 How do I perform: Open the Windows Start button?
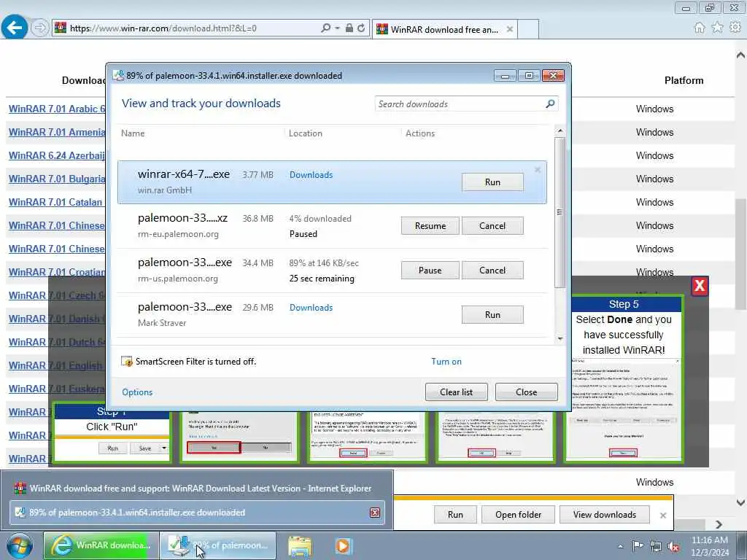(20, 545)
